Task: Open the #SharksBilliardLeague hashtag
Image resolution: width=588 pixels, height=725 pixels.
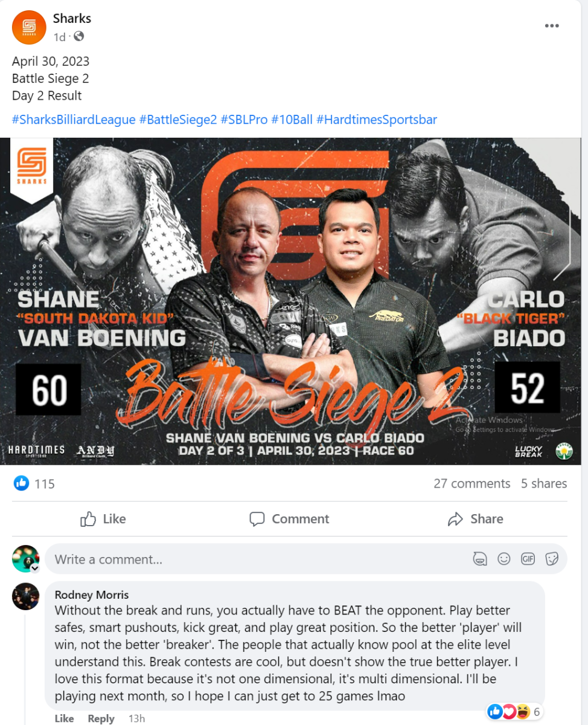Action: pos(74,120)
